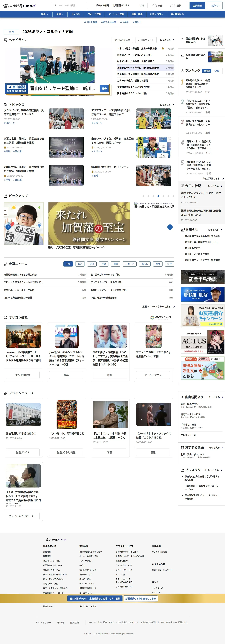Click the お知らせ section icon
Image resolution: width=225 pixels, height=644 pixels.
[x=183, y=229]
